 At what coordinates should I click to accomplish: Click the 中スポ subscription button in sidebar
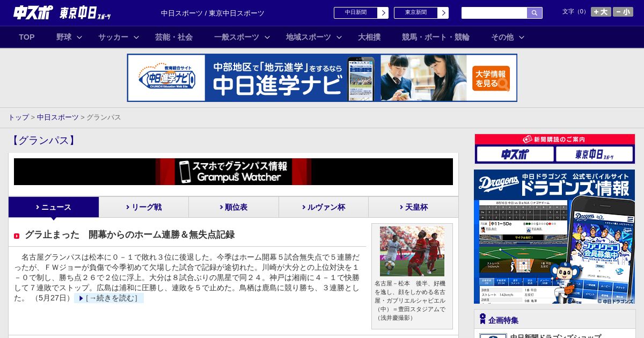(x=515, y=155)
